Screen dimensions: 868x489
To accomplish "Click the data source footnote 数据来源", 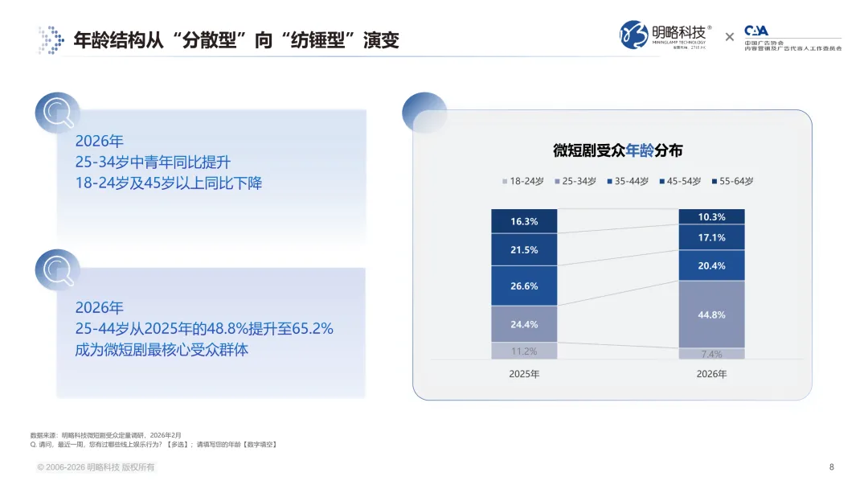I will coord(106,435).
